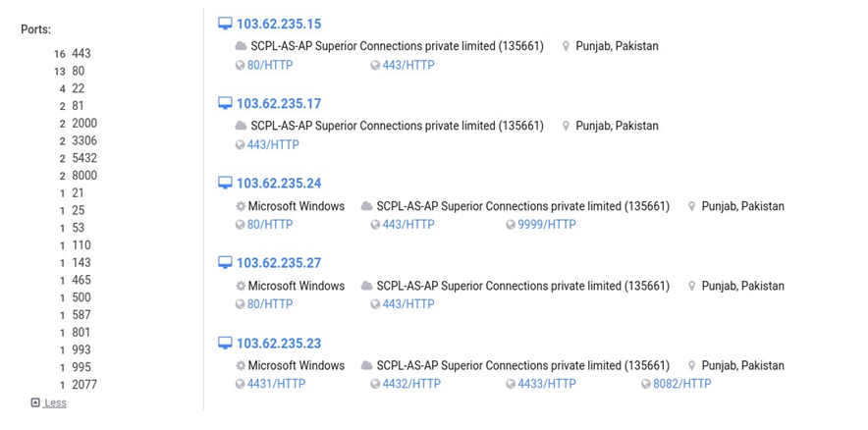Click the monitor icon beside 103.62.235.24
This screenshot has width=868, height=430.
click(x=225, y=184)
